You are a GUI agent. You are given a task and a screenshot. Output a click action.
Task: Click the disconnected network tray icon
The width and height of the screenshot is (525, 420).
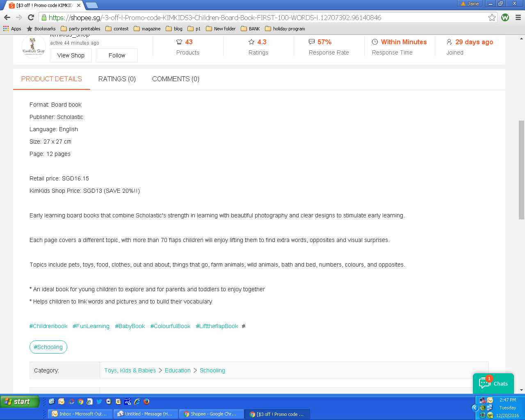[483, 400]
